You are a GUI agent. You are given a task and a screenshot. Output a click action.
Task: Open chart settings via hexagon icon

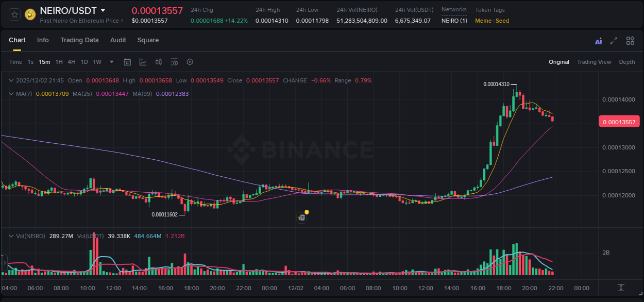(190, 61)
